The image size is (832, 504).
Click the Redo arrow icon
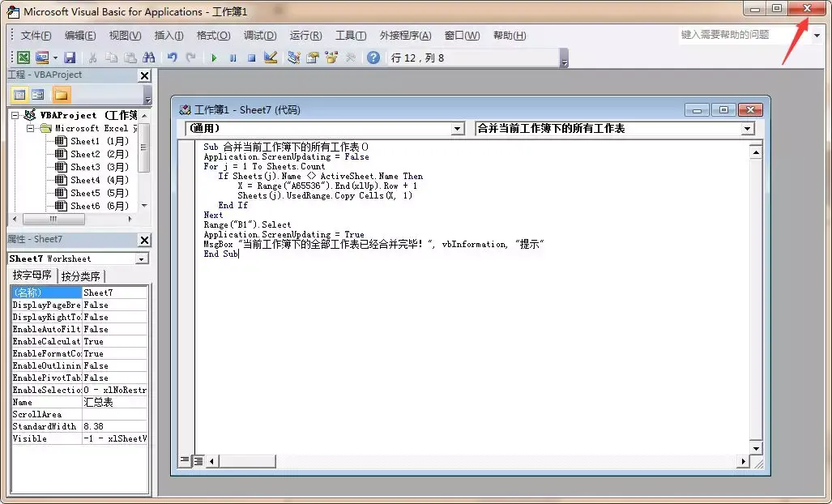pos(190,58)
